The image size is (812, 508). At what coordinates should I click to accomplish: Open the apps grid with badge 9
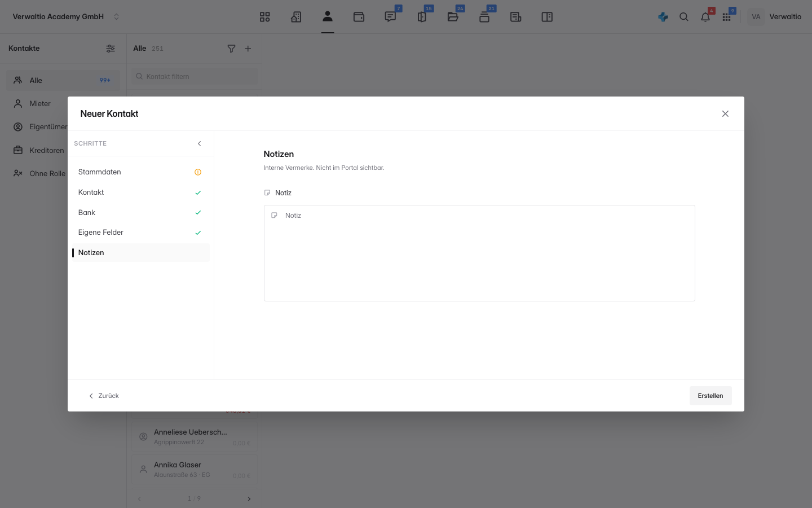pyautogui.click(x=726, y=17)
